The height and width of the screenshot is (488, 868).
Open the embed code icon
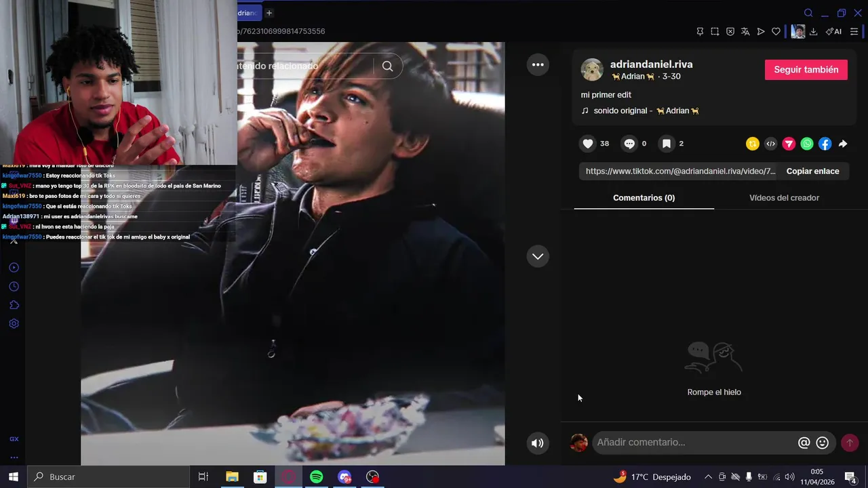(770, 144)
